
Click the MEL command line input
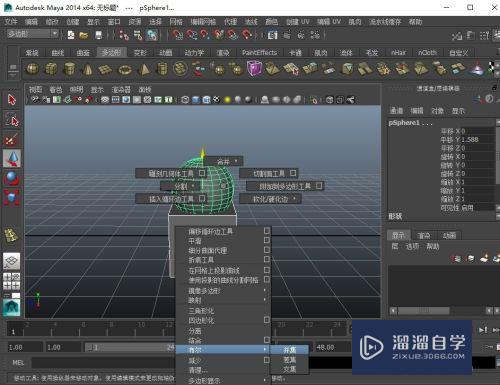pos(103,363)
